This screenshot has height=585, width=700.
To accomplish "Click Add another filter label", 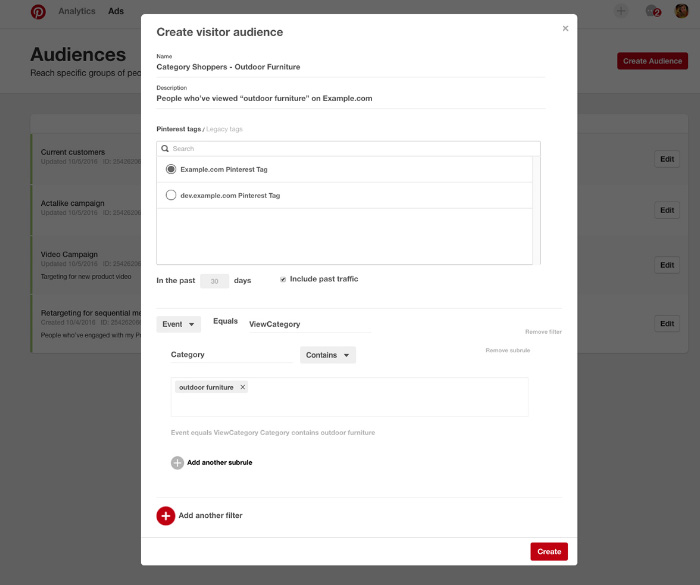I will [x=210, y=515].
